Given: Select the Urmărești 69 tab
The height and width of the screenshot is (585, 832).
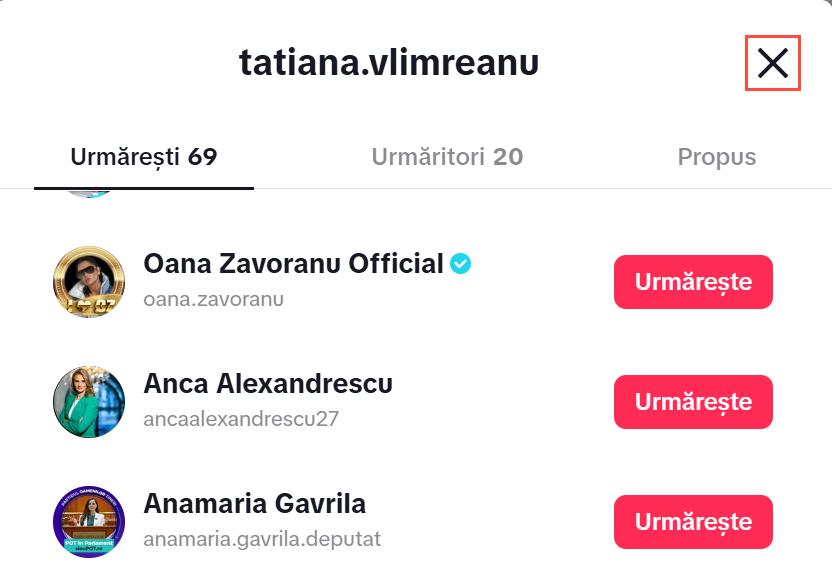Looking at the screenshot, I should (144, 157).
